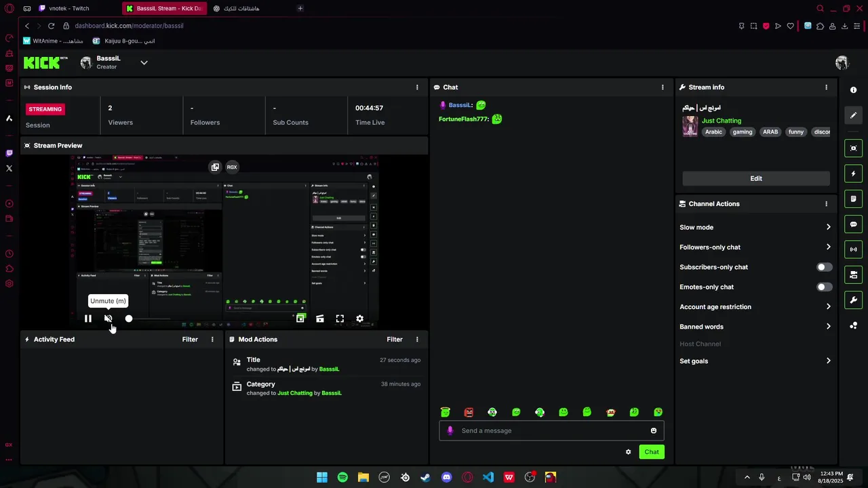Screen dimensions: 868x488
Task: Open Spotify from Windows taskbar
Action: point(342,477)
